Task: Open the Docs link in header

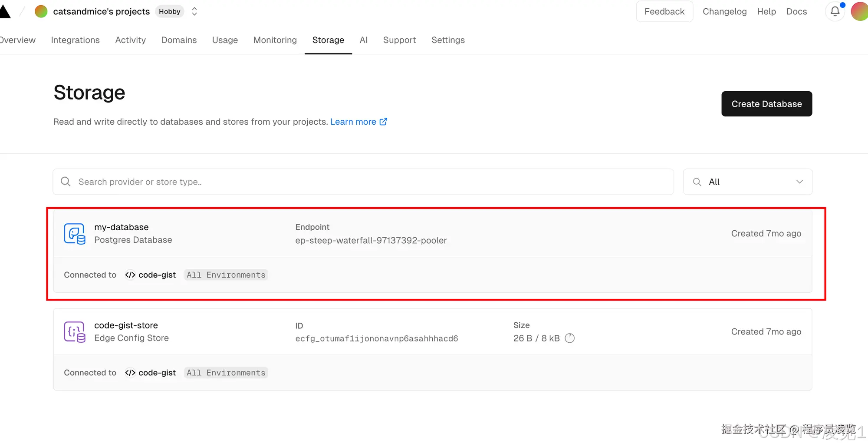Action: point(796,12)
